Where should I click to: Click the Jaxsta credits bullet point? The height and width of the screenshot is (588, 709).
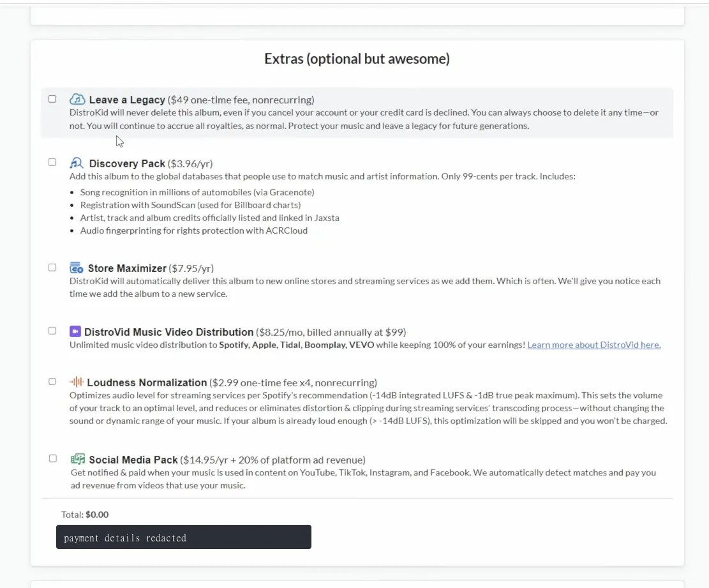[x=210, y=218]
